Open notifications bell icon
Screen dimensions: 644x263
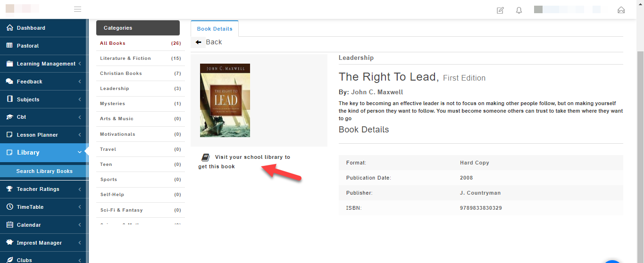[519, 10]
